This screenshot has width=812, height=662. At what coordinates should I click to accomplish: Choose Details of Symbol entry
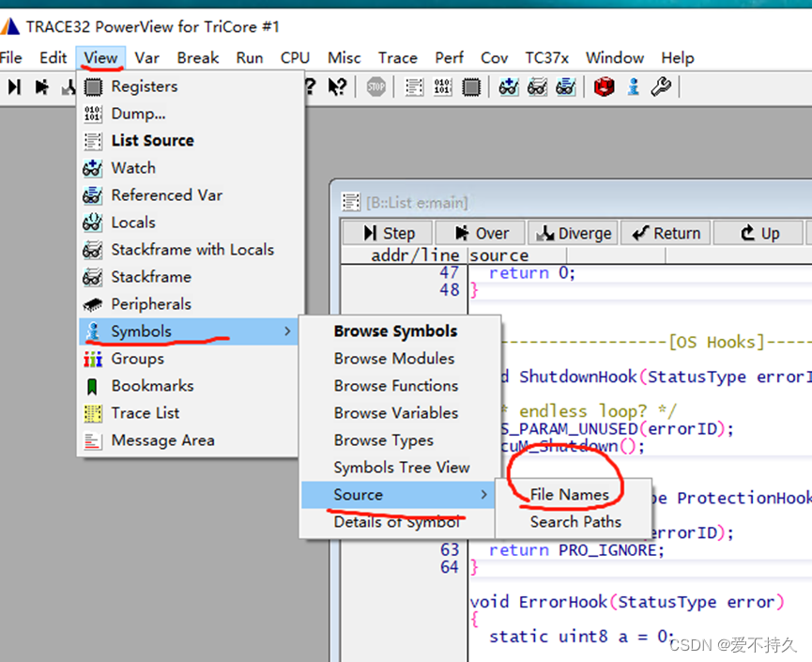click(397, 522)
